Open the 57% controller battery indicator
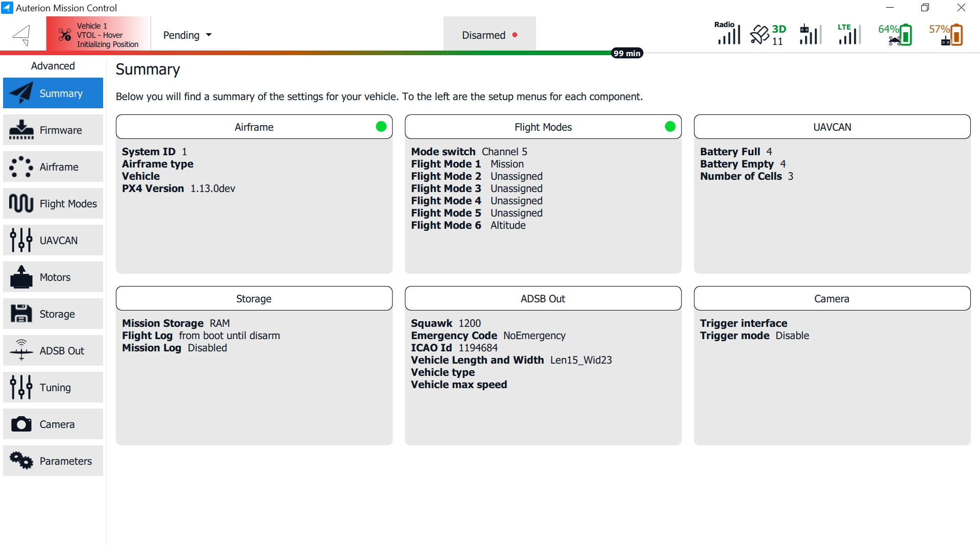 tap(946, 35)
